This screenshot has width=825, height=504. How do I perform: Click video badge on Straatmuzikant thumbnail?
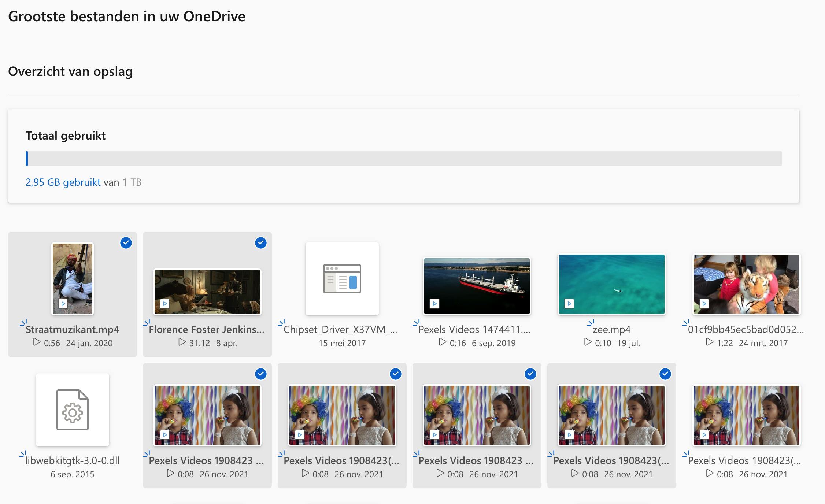63,304
